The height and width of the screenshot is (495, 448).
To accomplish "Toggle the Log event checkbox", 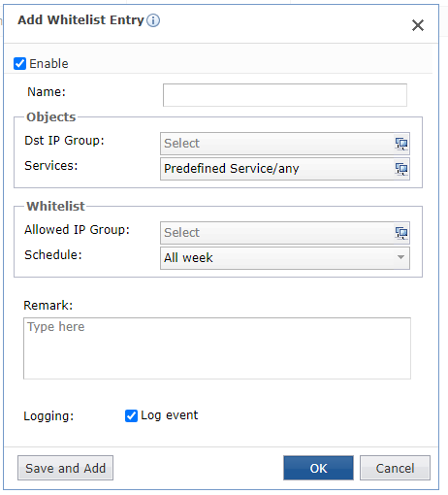I will coord(131,415).
